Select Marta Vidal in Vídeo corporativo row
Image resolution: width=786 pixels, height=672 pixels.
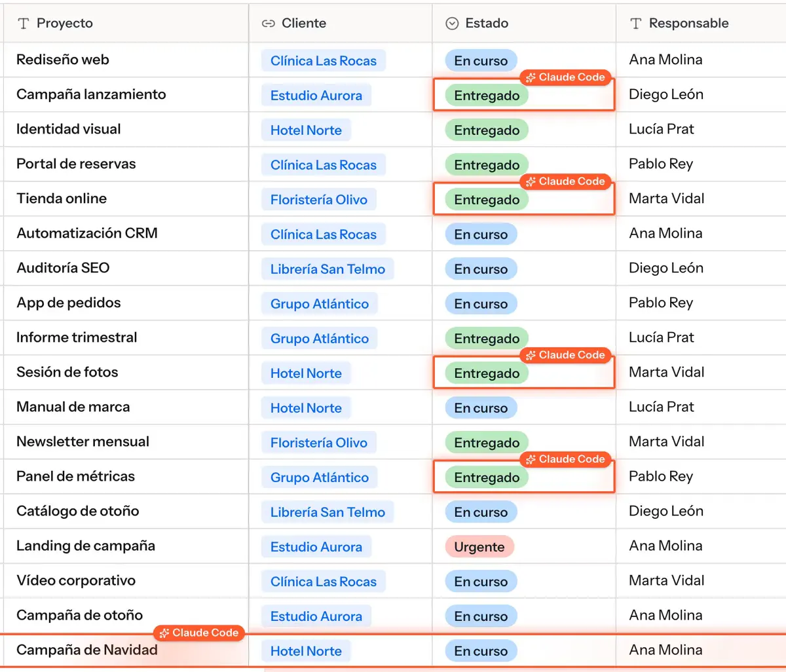click(x=667, y=580)
